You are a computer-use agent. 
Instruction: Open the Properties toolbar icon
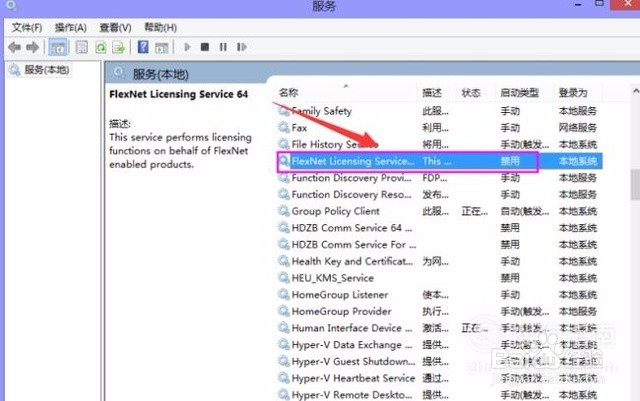pos(82,47)
